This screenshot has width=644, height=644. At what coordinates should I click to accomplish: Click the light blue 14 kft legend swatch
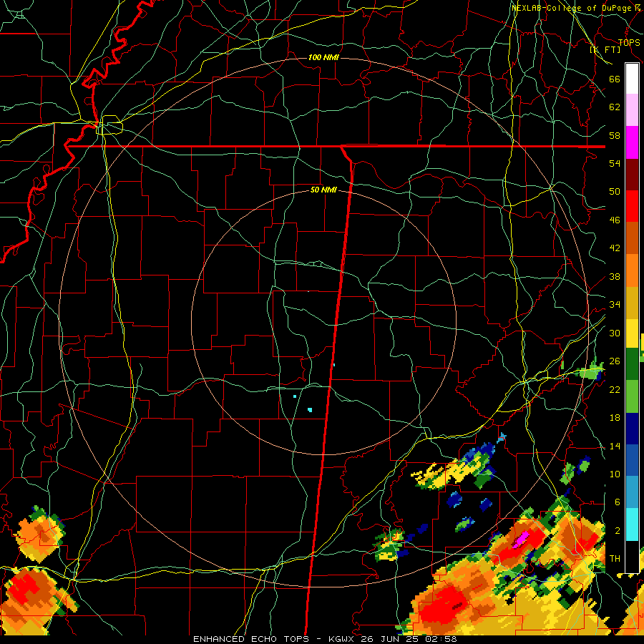click(x=632, y=492)
